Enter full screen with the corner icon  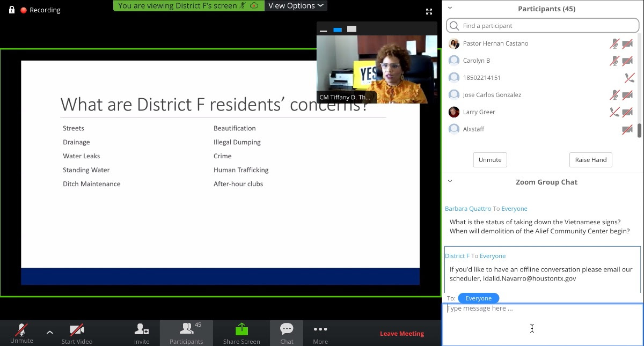(x=429, y=11)
